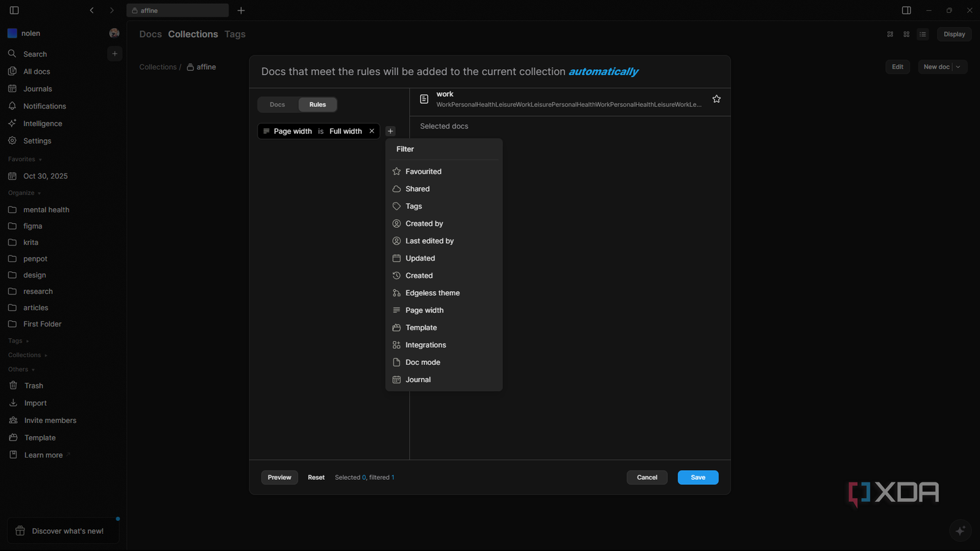The image size is (980, 551).
Task: Remove the Page width filter rule
Action: [x=372, y=131]
